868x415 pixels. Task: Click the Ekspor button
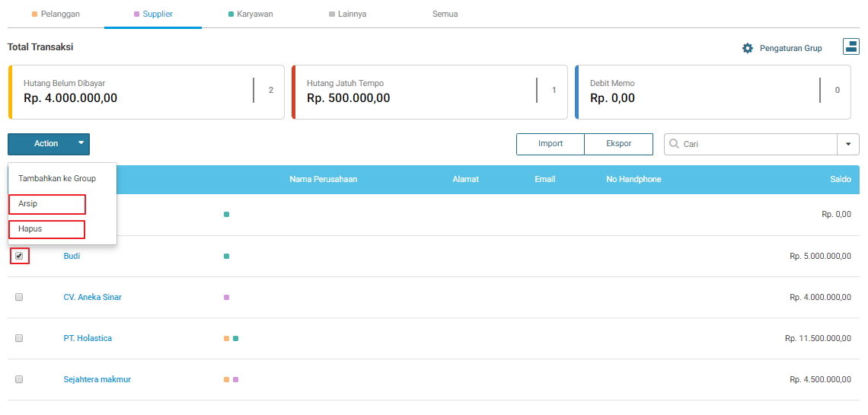tap(619, 144)
